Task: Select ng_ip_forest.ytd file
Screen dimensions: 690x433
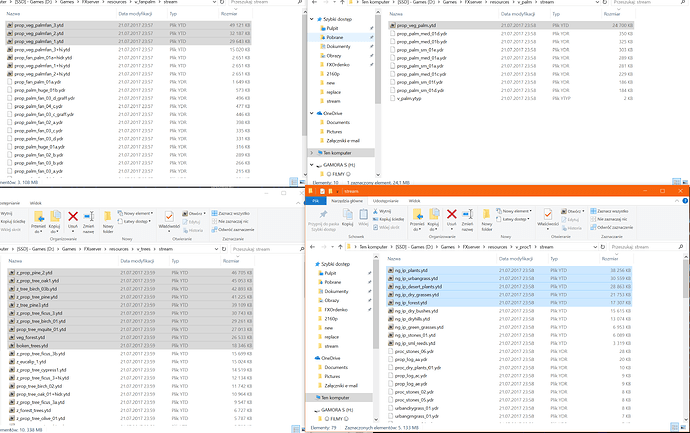Action: [509, 303]
